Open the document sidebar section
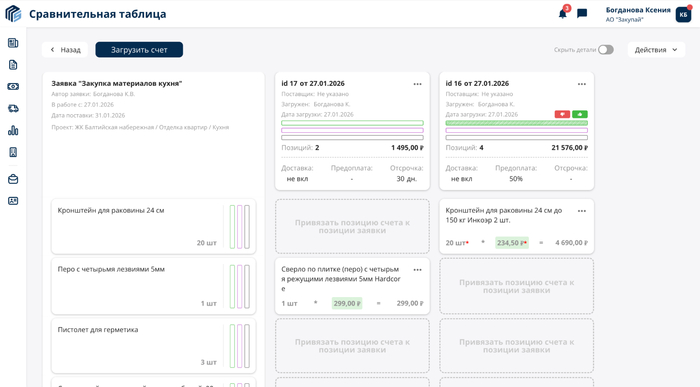This screenshot has width=700, height=387. [x=13, y=65]
